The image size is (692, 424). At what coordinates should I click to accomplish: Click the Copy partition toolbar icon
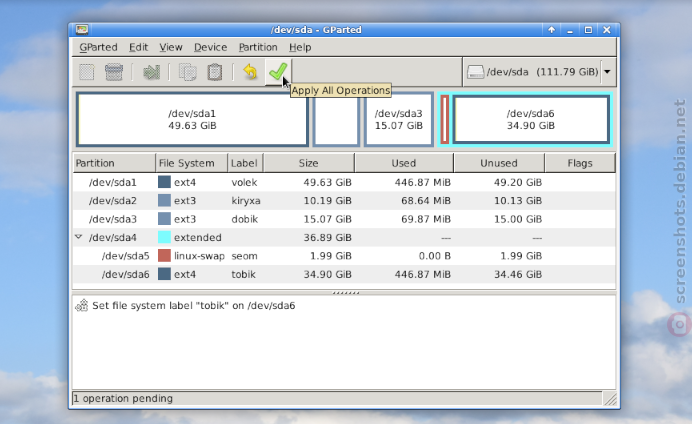pyautogui.click(x=188, y=72)
